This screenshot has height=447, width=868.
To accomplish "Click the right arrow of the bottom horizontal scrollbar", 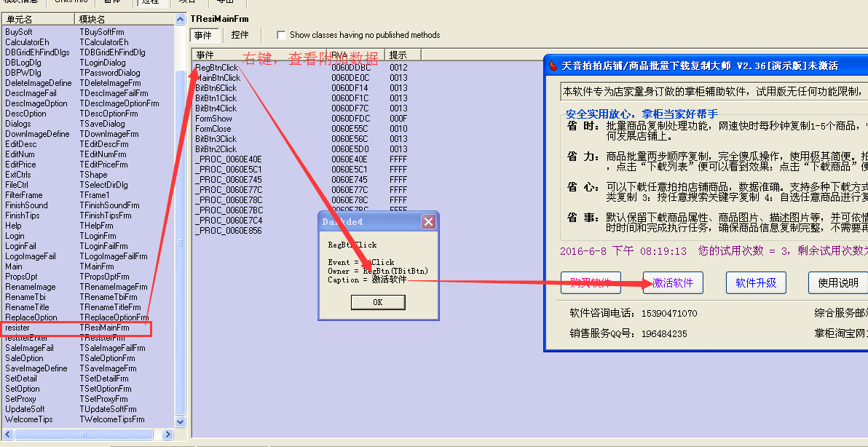I will pos(168,434).
